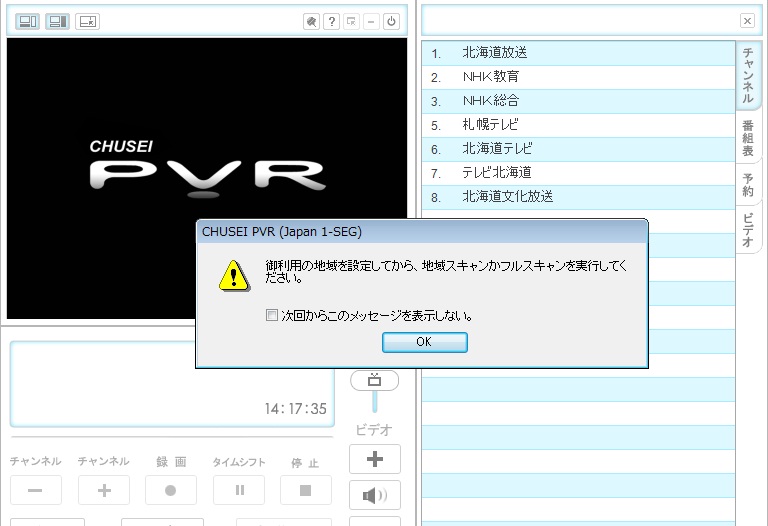Select channel 1 北海道放送
This screenshot has width=768, height=526.
578,53
